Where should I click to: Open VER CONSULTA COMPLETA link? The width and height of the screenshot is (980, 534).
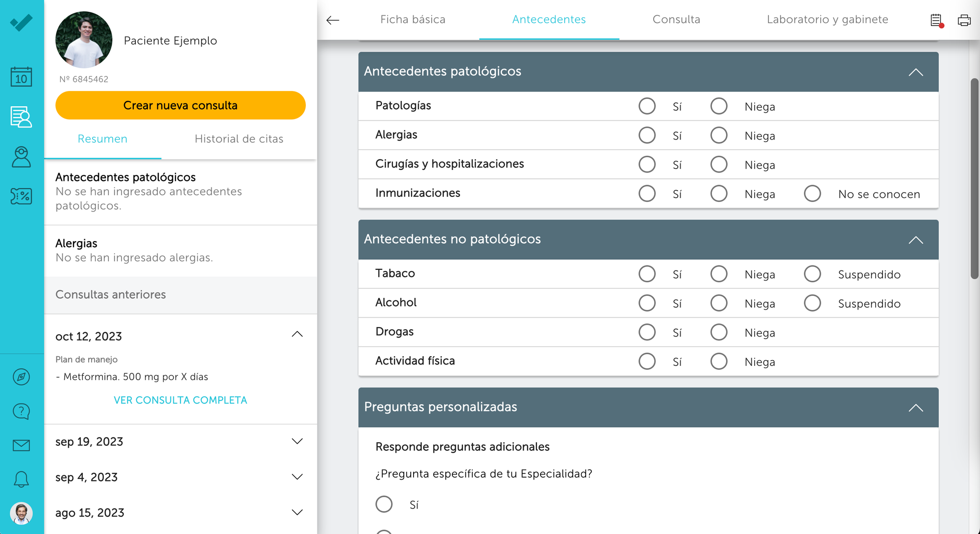(x=180, y=400)
